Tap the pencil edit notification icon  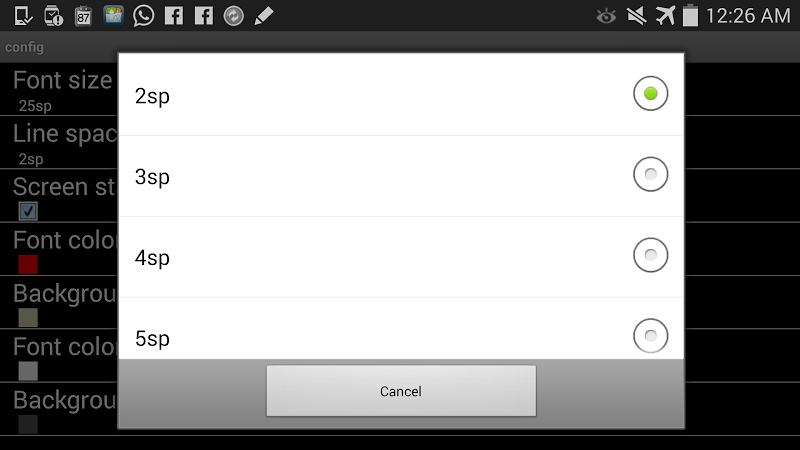tap(264, 16)
